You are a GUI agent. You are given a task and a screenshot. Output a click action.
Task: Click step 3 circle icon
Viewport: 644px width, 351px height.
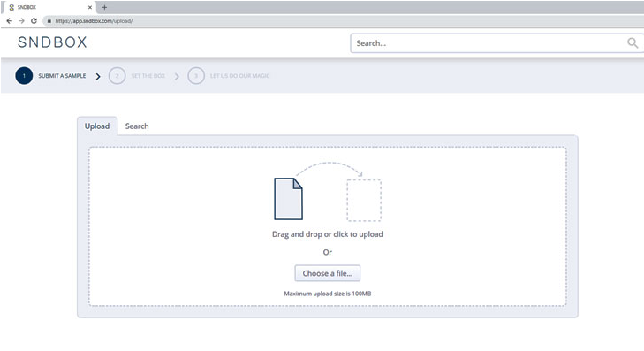tap(196, 76)
